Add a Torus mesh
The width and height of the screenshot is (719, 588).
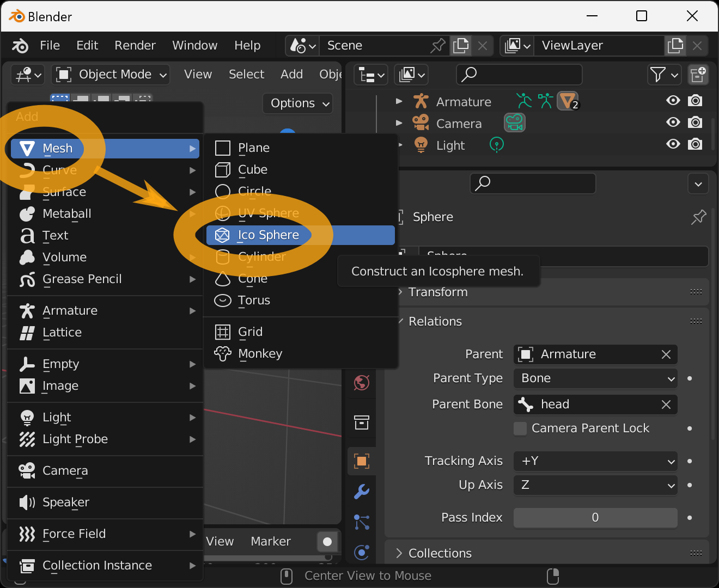(x=301, y=301)
